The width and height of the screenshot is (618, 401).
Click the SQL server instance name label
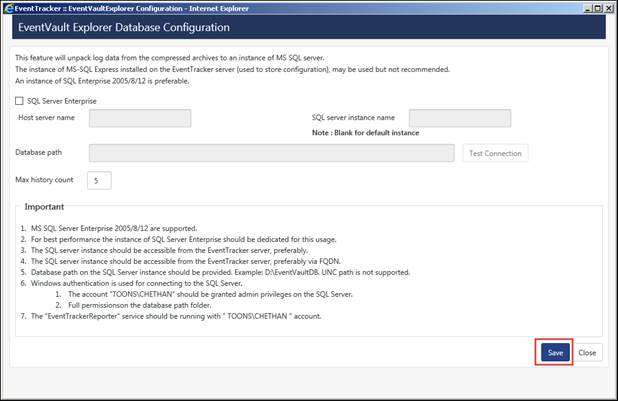353,118
